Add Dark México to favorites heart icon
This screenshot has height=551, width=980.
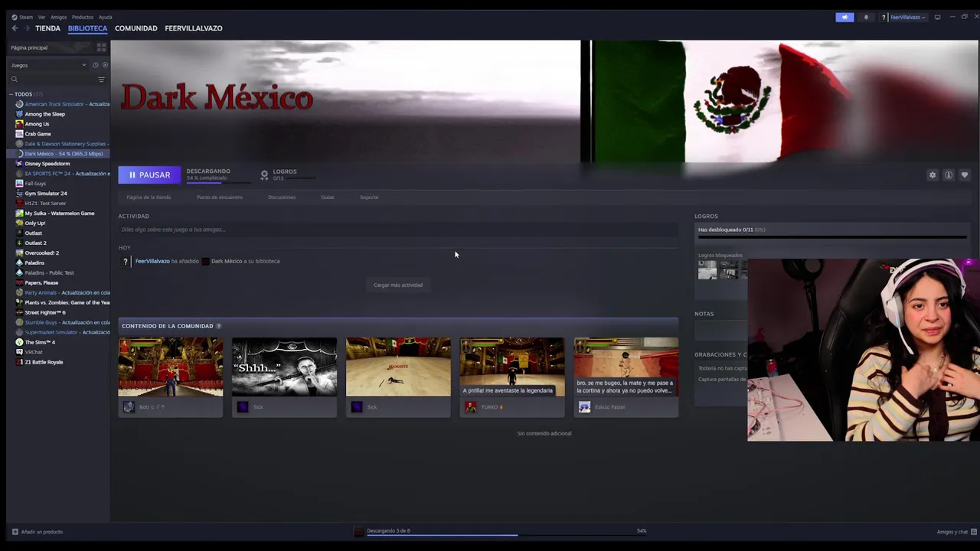[x=965, y=175]
